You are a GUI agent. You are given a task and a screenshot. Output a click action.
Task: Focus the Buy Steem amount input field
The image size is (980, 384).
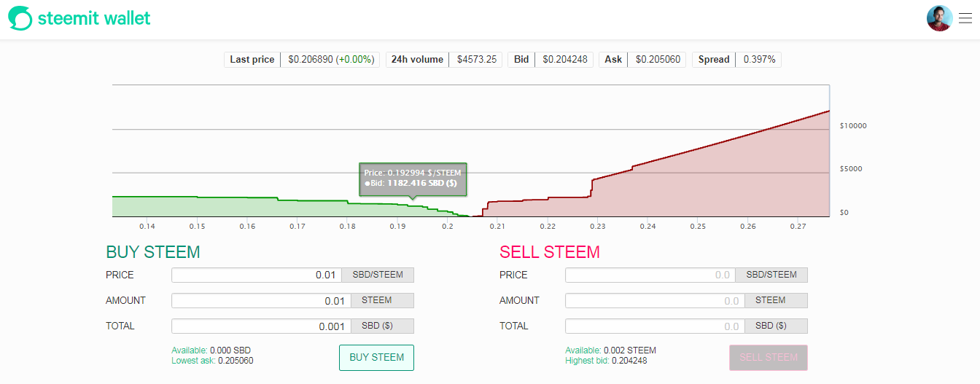coord(261,301)
